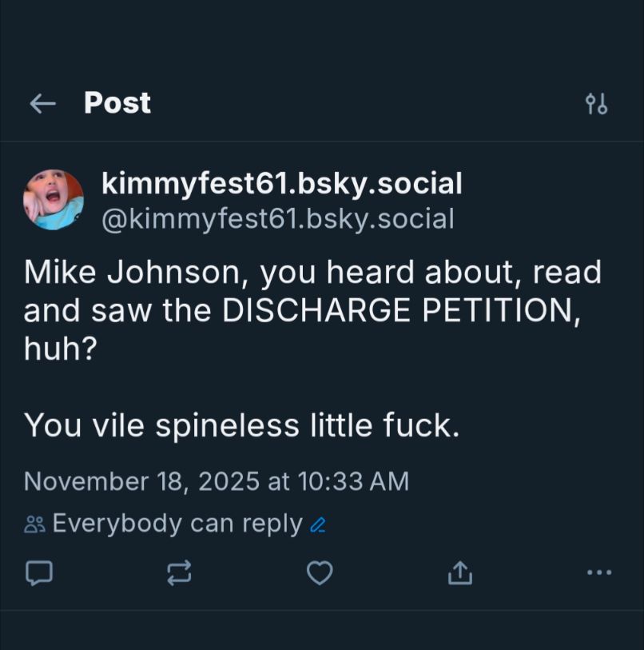The height and width of the screenshot is (650, 644).
Task: Open kimmyfest61's profile avatar
Action: tap(54, 200)
